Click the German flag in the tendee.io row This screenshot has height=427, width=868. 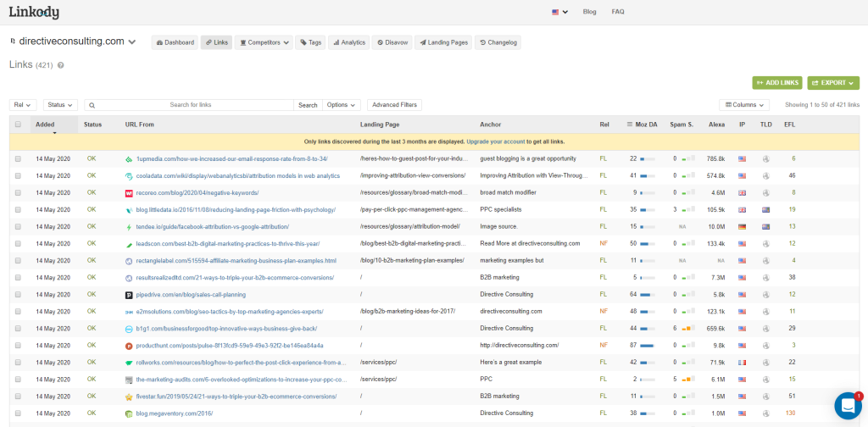click(x=742, y=227)
